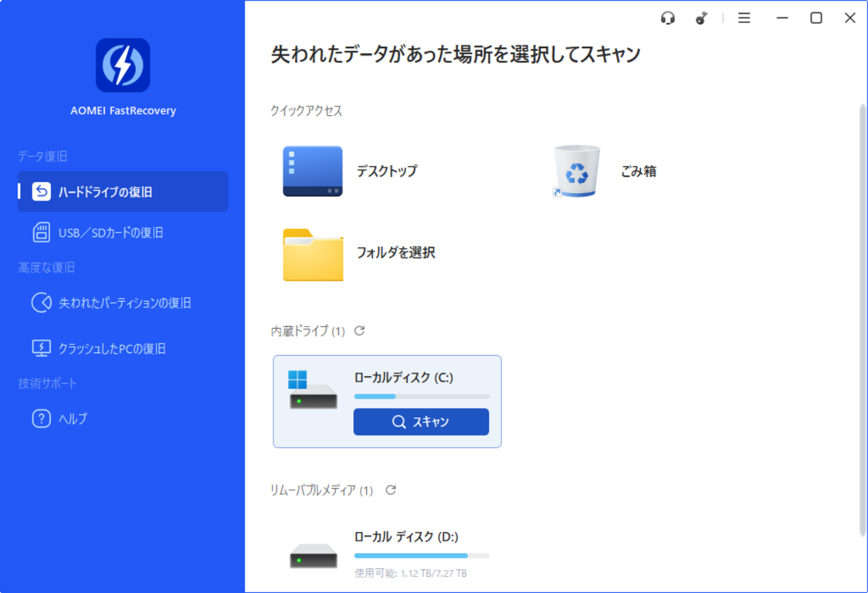Image resolution: width=868 pixels, height=593 pixels.
Task: Click the magnifier icon in the スキャン button
Action: [x=399, y=422]
